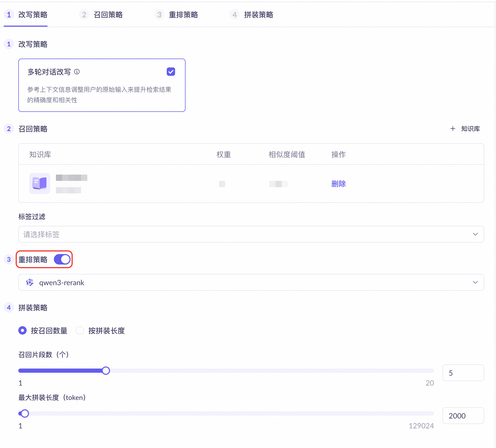The image size is (496, 448).
Task: Click the 相似度阈值 column header
Action: pos(287,154)
